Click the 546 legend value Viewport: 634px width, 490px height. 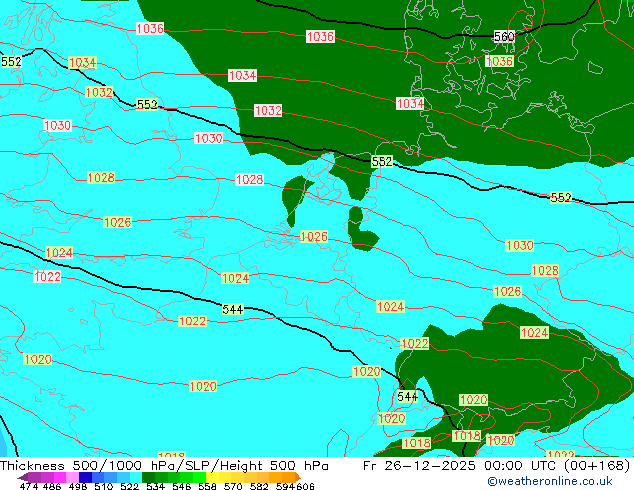click(181, 486)
